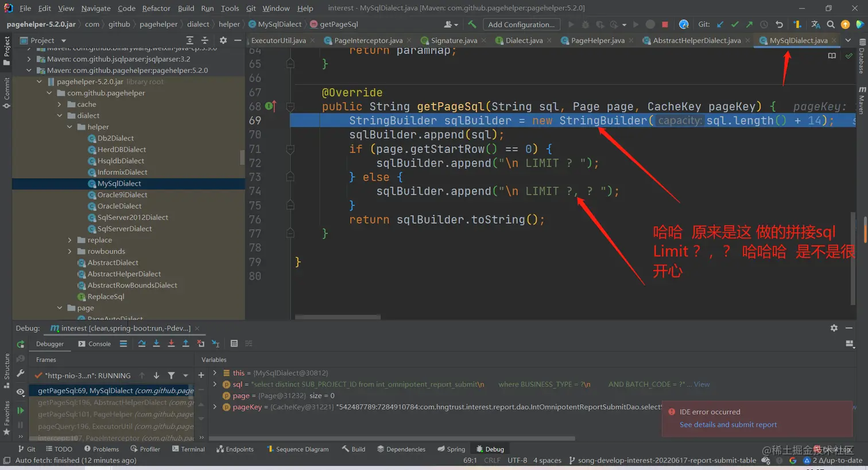Image resolution: width=868 pixels, height=470 pixels.
Task: Open the Sequence Diagram tool window
Action: point(298,449)
